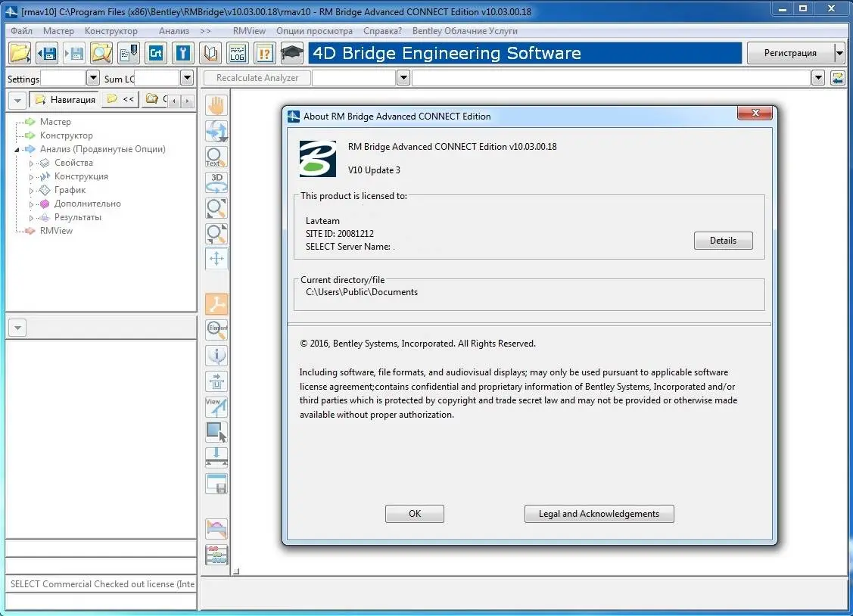
Task: Click the << tab in navigation panel
Action: coord(121,99)
